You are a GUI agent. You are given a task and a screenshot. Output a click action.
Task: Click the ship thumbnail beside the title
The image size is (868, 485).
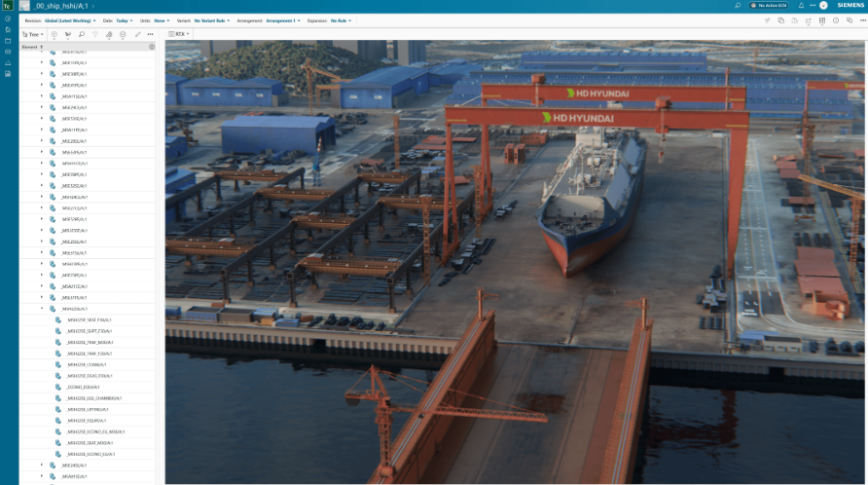(x=24, y=6)
